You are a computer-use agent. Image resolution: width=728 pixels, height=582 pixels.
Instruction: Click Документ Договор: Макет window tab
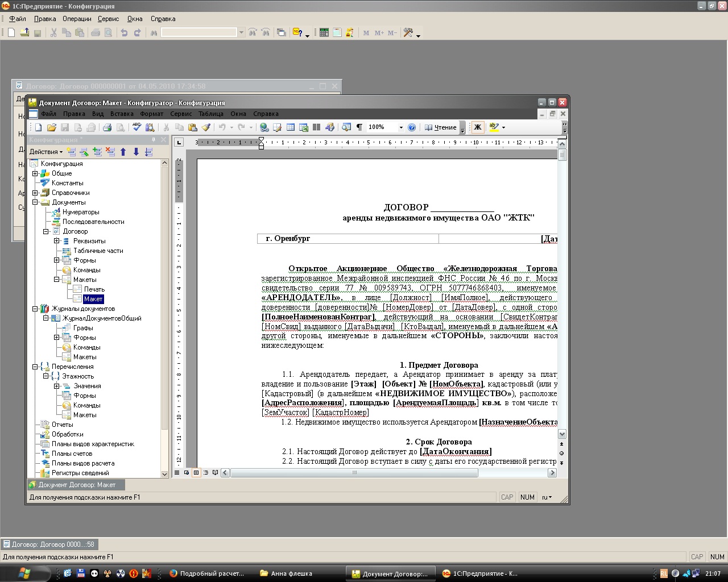coord(76,485)
